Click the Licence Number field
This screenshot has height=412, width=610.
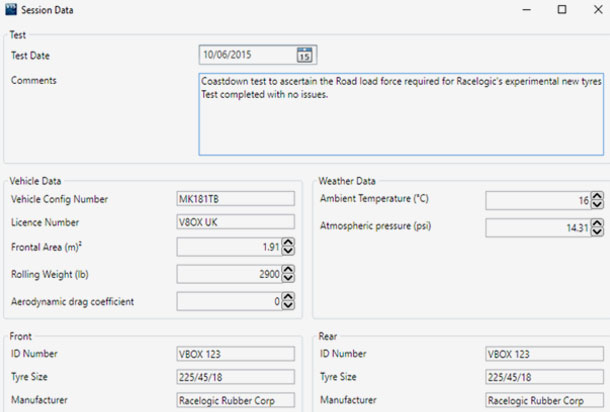tap(235, 222)
